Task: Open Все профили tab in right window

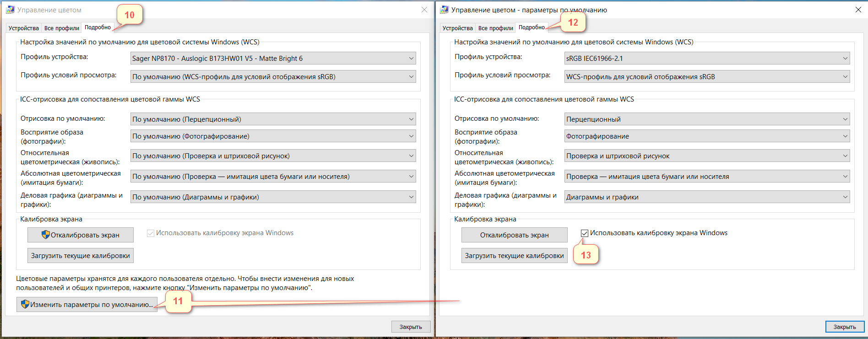Action: click(495, 28)
